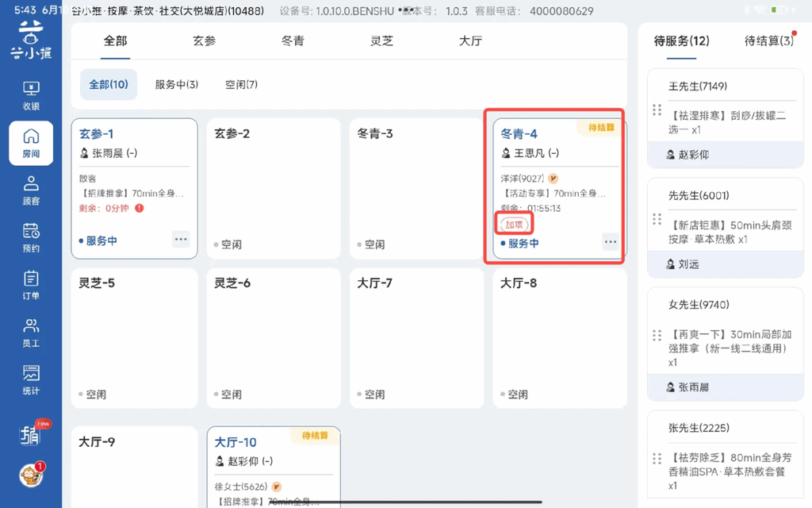
Task: Tap technician icon beside 张雨晨 in 玄参-1
Action: 84,153
